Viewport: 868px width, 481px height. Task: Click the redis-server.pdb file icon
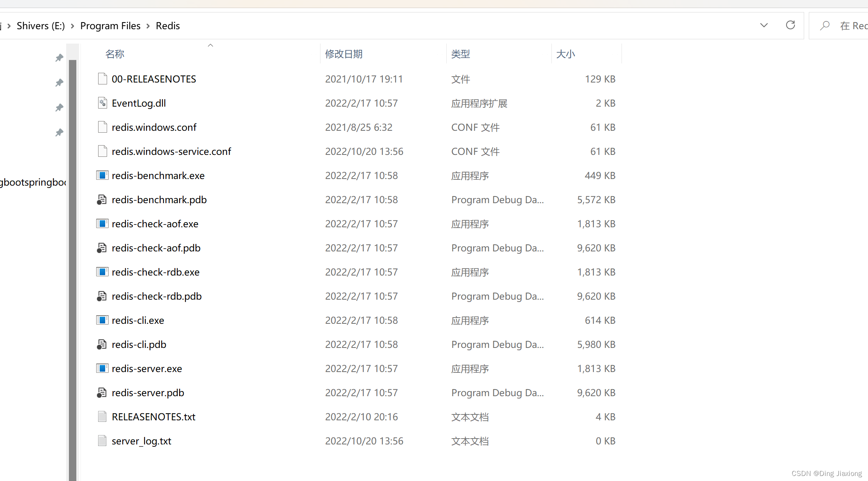102,393
